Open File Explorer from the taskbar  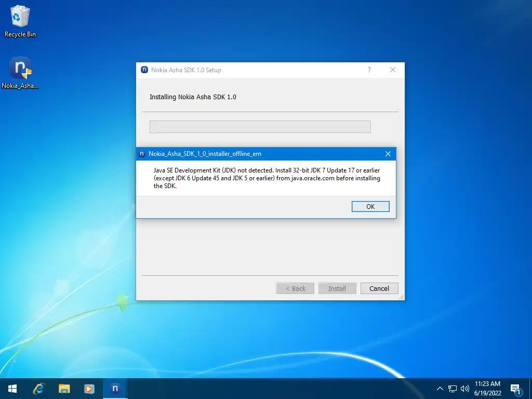click(64, 389)
